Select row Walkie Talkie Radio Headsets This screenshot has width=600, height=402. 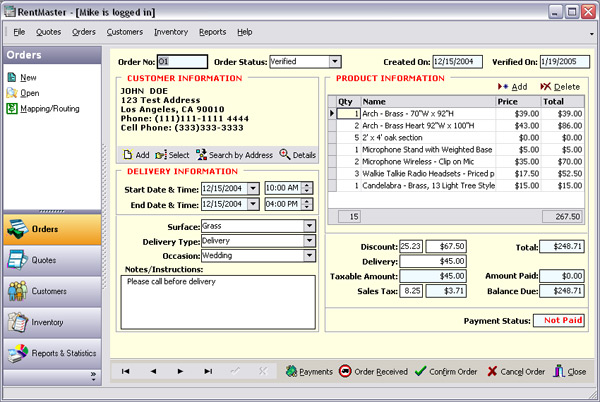point(456,174)
